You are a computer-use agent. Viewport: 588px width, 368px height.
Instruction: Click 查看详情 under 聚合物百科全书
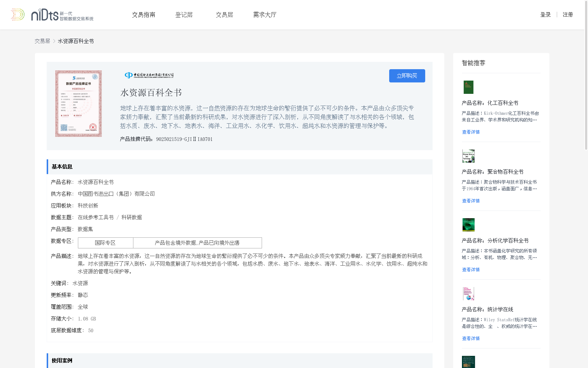pyautogui.click(x=471, y=201)
